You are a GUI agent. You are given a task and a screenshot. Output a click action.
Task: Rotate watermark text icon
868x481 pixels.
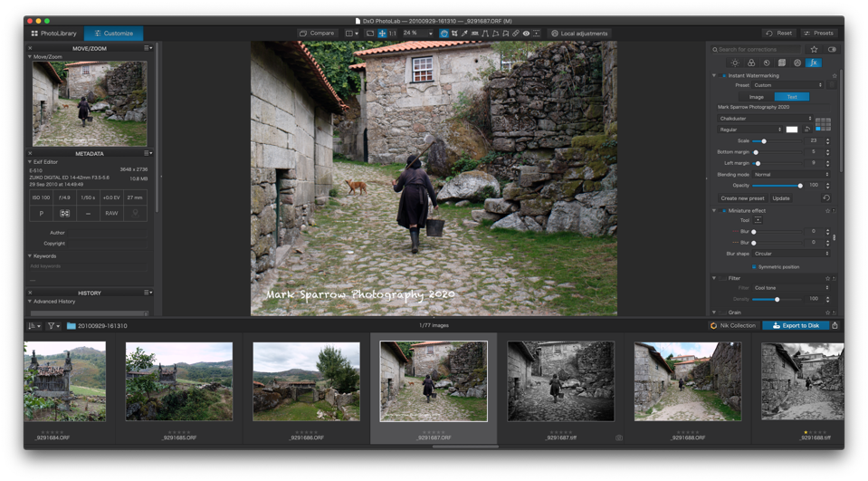pyautogui.click(x=807, y=130)
